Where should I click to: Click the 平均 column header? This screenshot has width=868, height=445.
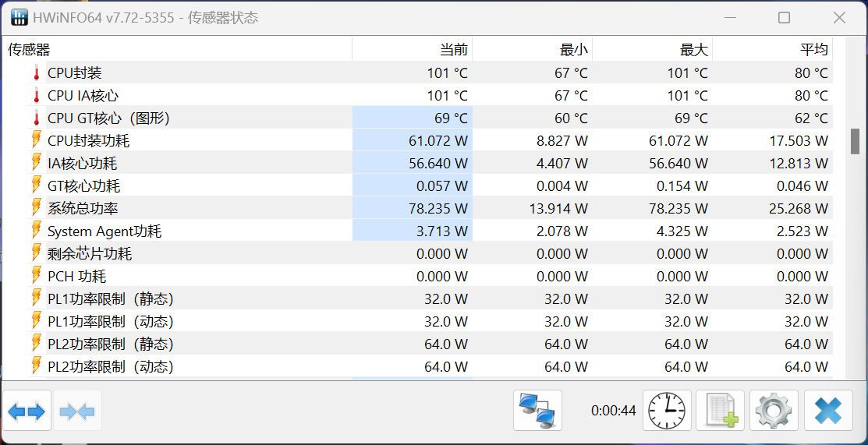pyautogui.click(x=773, y=50)
